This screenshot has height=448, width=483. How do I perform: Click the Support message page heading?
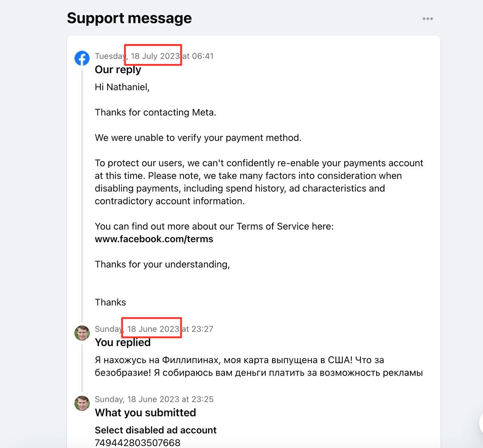[129, 18]
